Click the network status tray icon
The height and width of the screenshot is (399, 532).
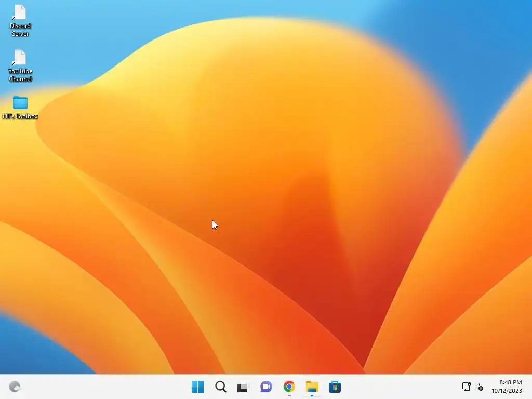click(466, 387)
